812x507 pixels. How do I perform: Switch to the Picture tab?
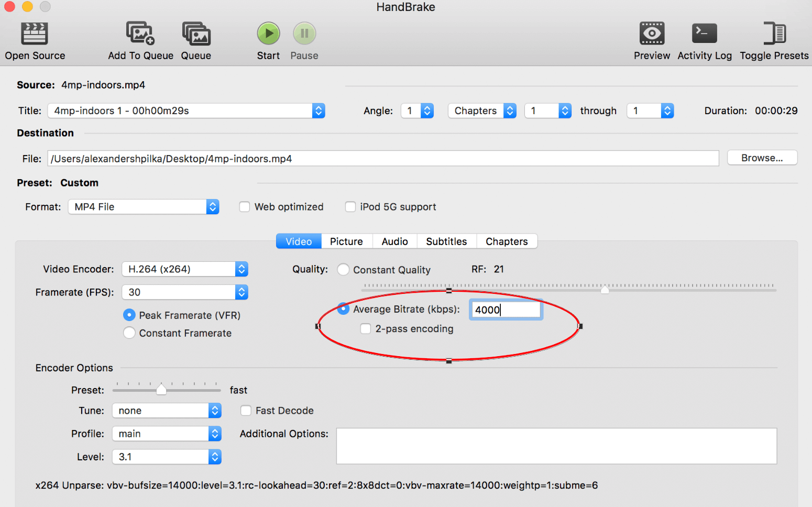pos(346,241)
